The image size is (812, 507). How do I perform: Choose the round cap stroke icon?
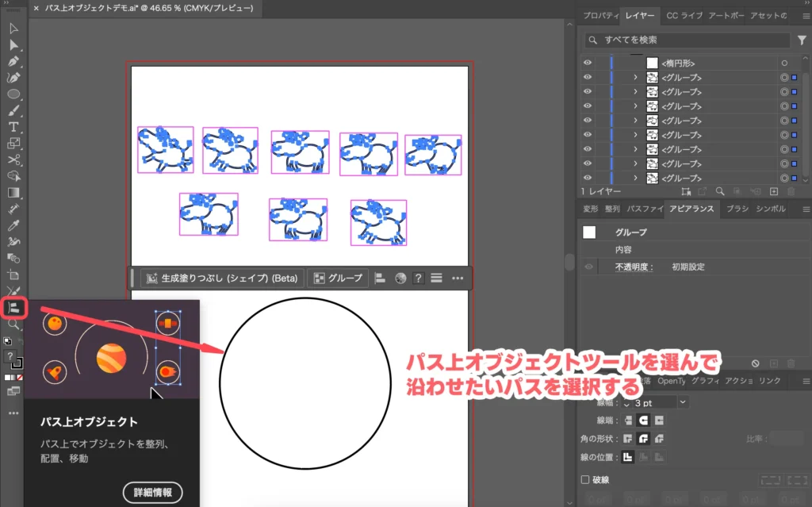click(643, 421)
